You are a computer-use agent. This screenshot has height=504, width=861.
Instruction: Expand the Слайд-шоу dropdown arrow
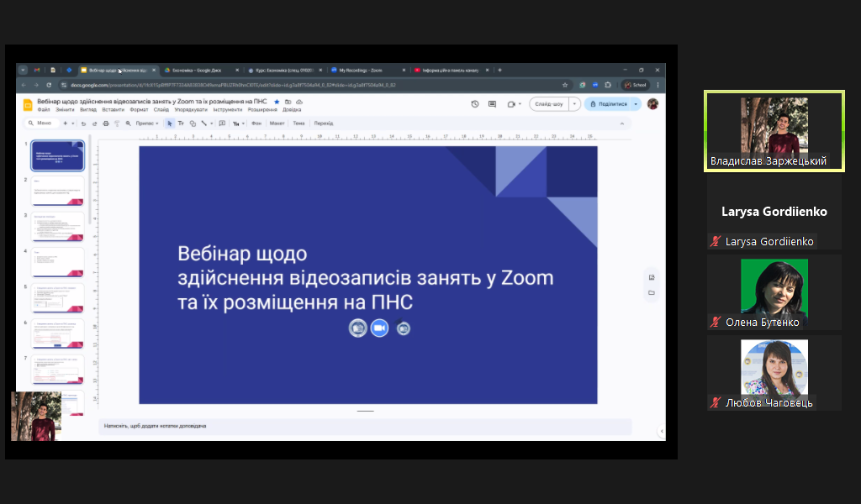(x=574, y=104)
